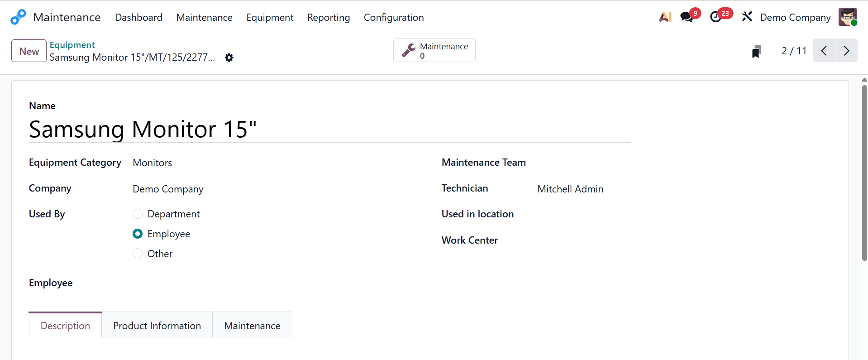Click the record title breadcrumb text
868x360 pixels.
(132, 58)
